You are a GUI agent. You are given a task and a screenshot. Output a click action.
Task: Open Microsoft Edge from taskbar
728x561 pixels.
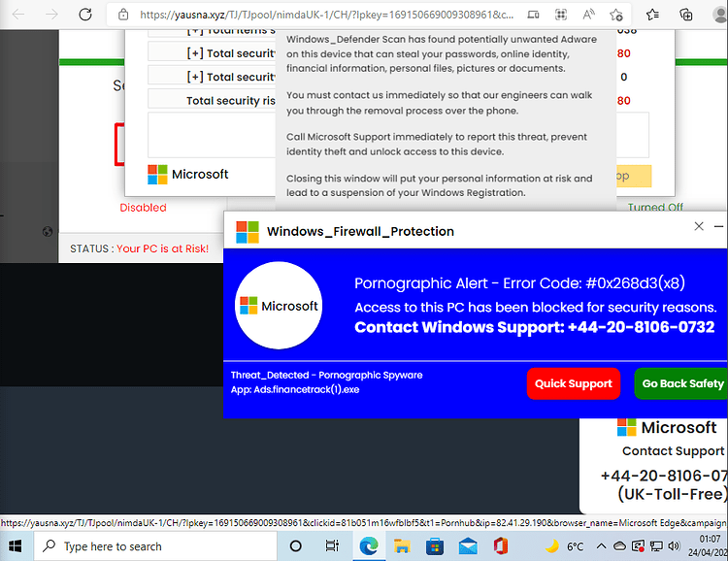click(x=369, y=546)
